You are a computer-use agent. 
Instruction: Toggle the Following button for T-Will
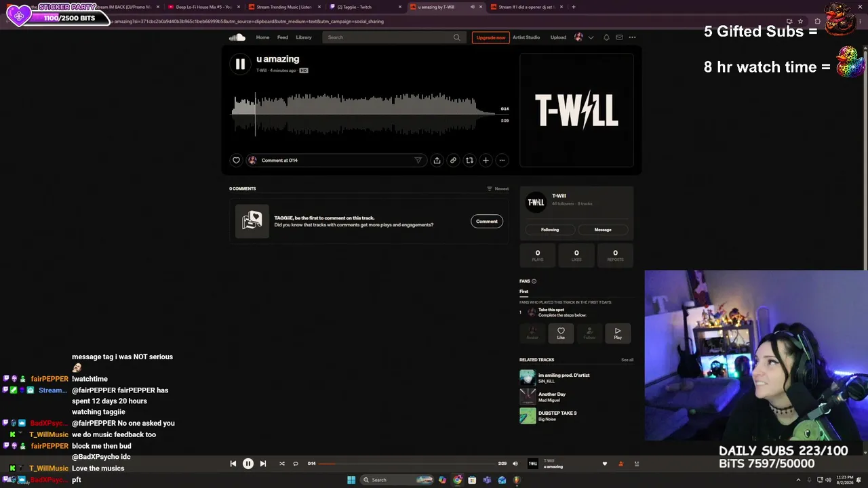pos(550,230)
